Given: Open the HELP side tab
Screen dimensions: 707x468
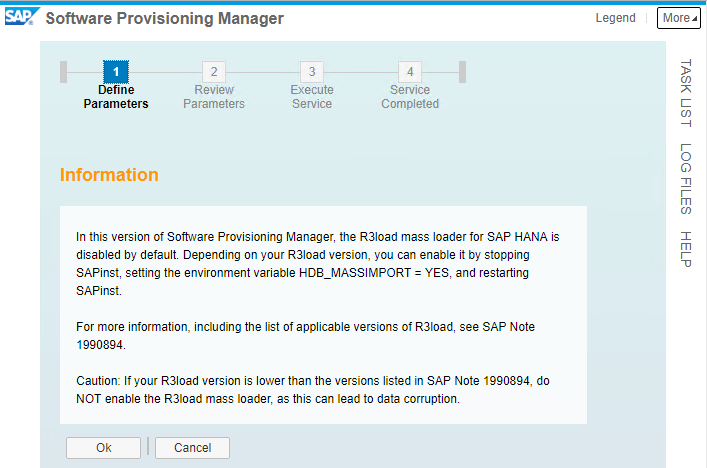Looking at the screenshot, I should coord(686,249).
